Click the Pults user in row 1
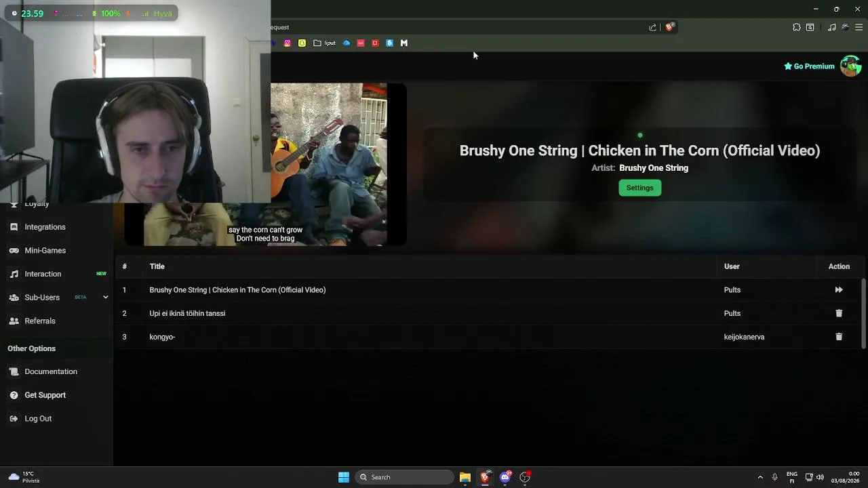 (732, 290)
